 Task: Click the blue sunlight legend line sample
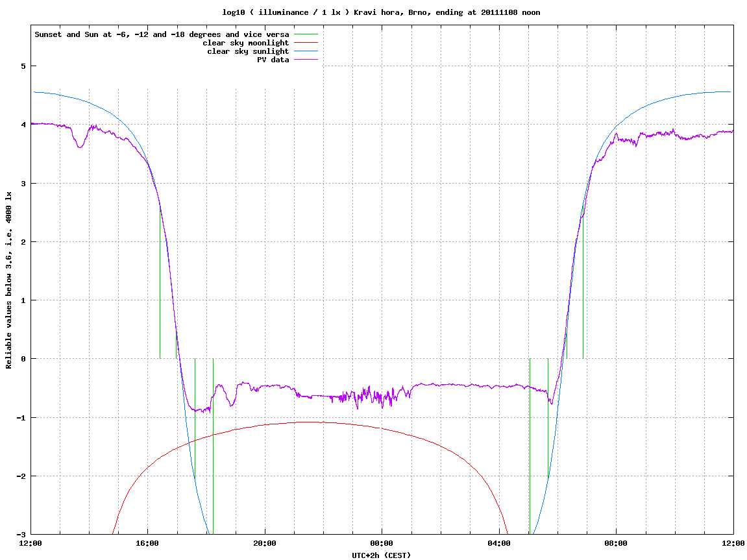tap(306, 51)
